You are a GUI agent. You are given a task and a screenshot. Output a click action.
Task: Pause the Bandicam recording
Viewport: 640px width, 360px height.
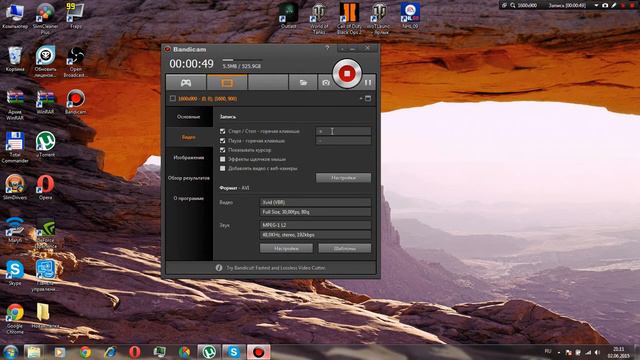(368, 82)
